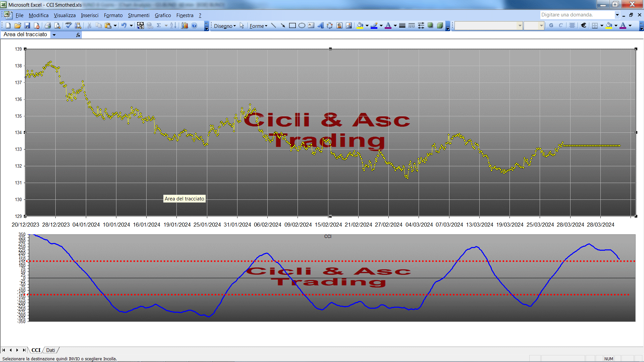Click the Euro conversion icon in standard toolbar

[141, 25]
